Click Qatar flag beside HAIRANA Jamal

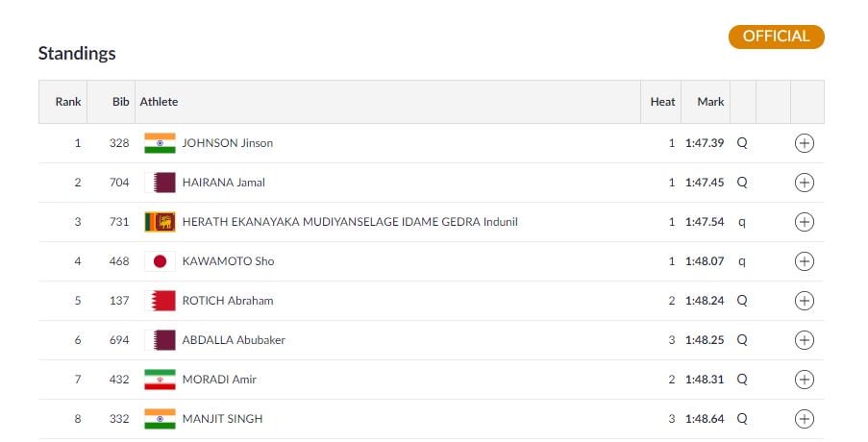pos(160,183)
